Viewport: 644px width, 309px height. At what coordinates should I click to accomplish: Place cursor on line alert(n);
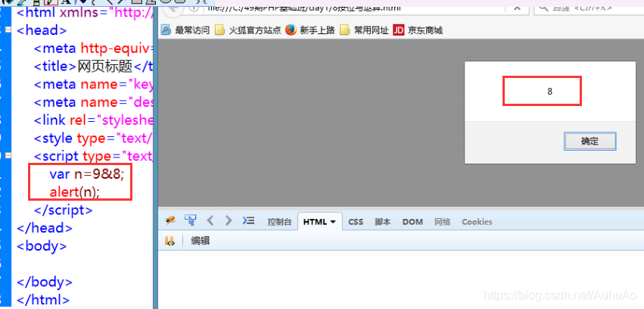pos(74,192)
